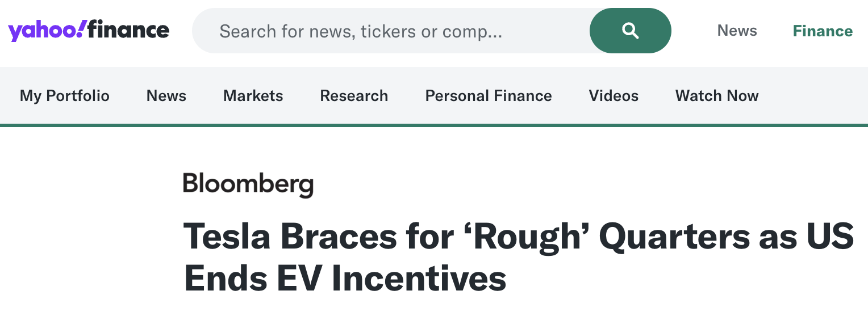This screenshot has width=868, height=320.
Task: Open the My Portfolio menu item
Action: tap(64, 96)
